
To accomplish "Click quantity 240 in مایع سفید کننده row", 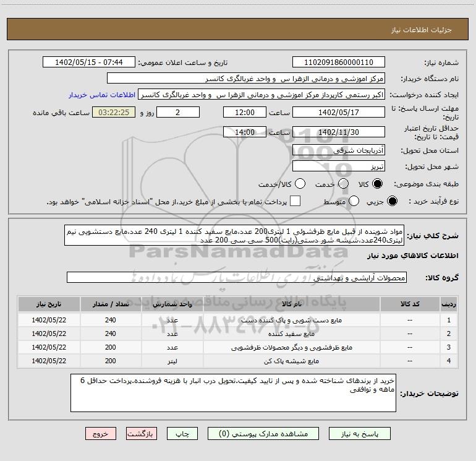I will point(111,334).
